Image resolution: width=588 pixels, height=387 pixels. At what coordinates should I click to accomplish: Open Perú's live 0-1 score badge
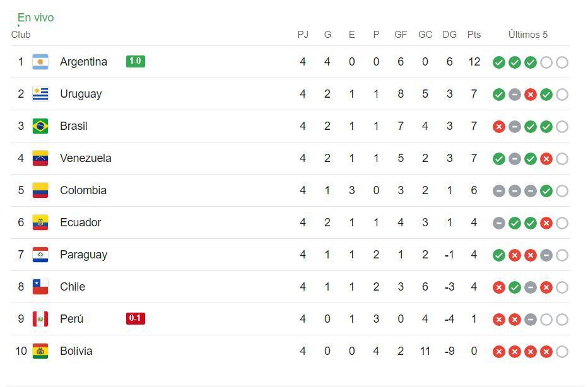click(x=136, y=318)
